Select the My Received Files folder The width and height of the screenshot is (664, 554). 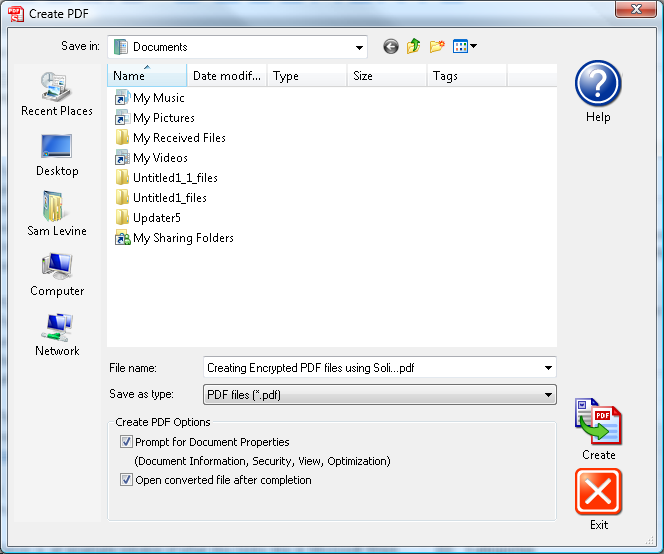tap(171, 138)
